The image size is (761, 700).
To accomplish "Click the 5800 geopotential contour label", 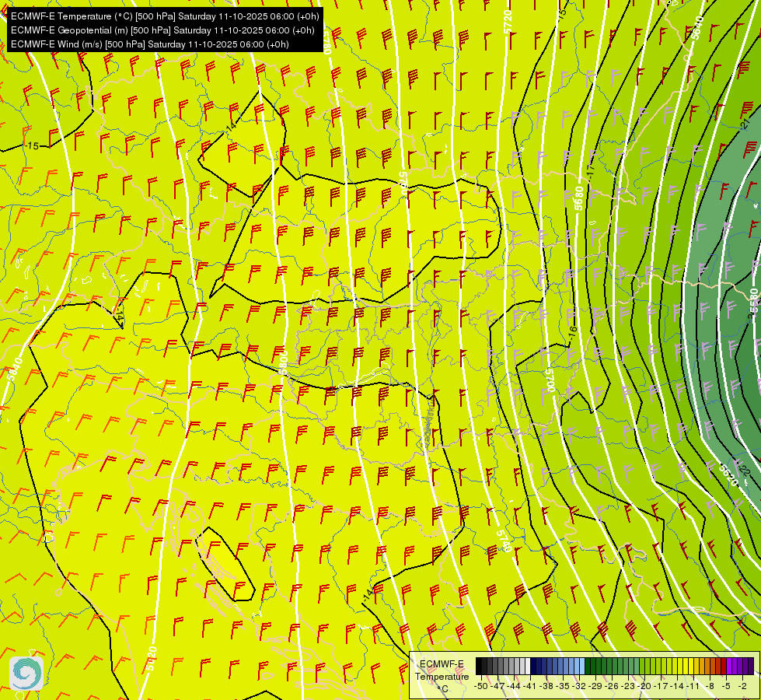I will pos(284,362).
